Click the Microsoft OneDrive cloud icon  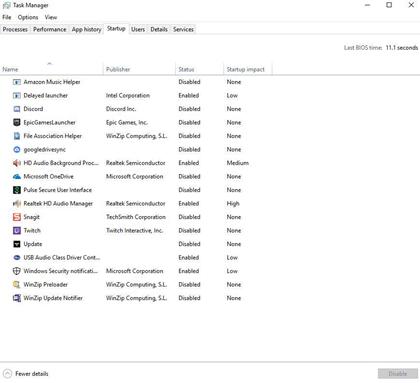click(17, 177)
